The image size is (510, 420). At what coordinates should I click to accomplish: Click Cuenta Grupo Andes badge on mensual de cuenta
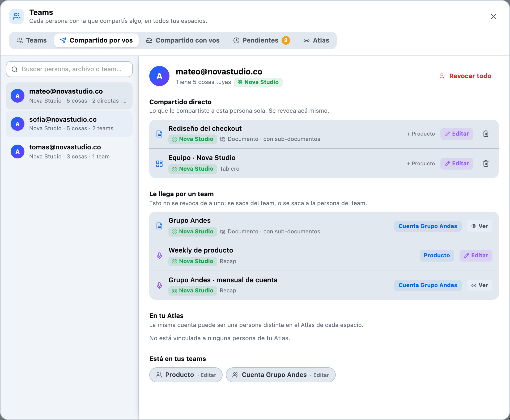pyautogui.click(x=428, y=285)
